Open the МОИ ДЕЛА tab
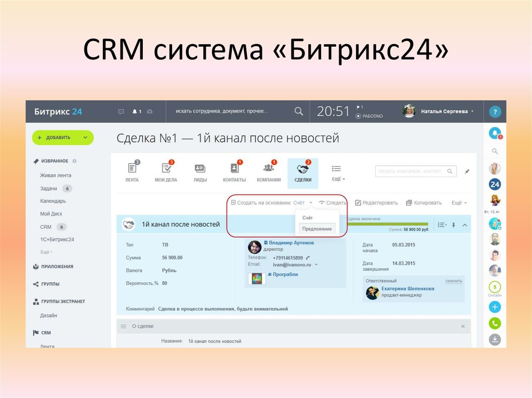 coord(166,173)
